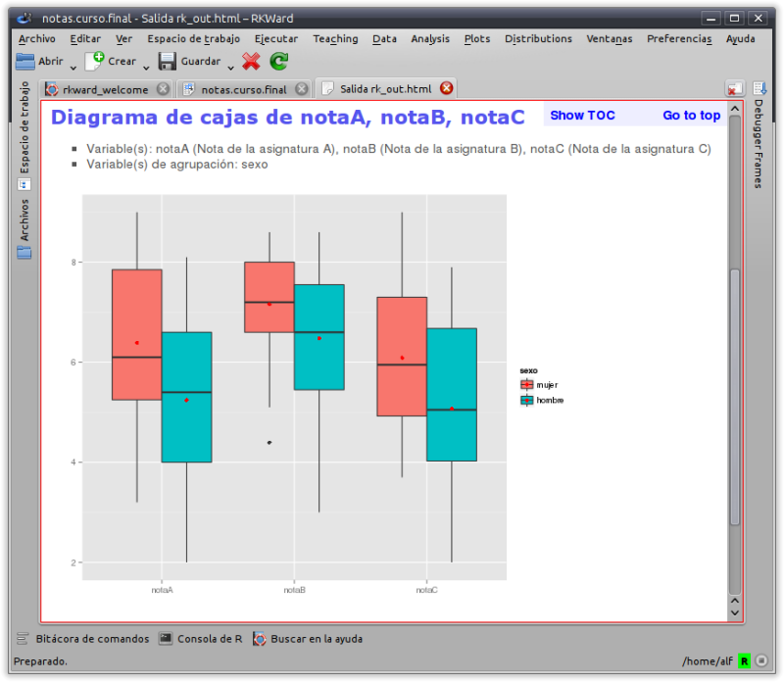
Task: Click the Abrir folder icon
Action: [25, 62]
